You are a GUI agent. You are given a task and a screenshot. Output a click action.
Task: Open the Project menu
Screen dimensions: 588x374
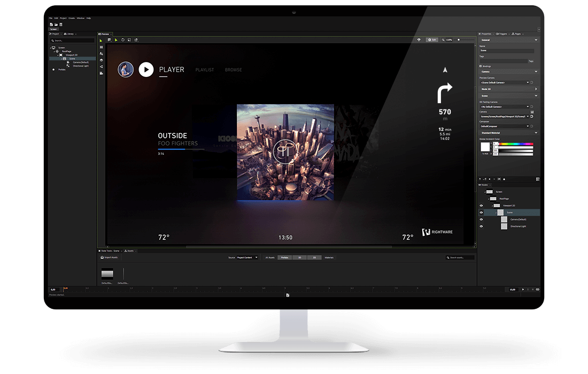[x=63, y=18]
